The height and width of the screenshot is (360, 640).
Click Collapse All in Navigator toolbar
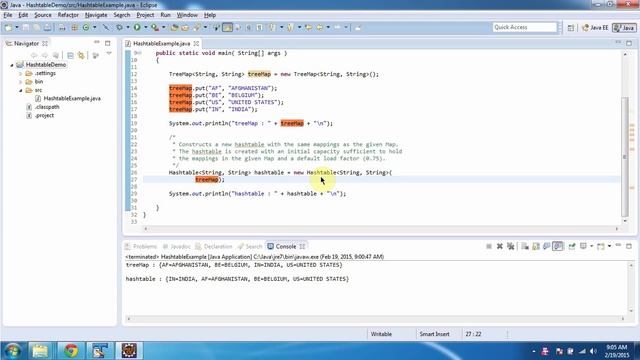[x=70, y=55]
